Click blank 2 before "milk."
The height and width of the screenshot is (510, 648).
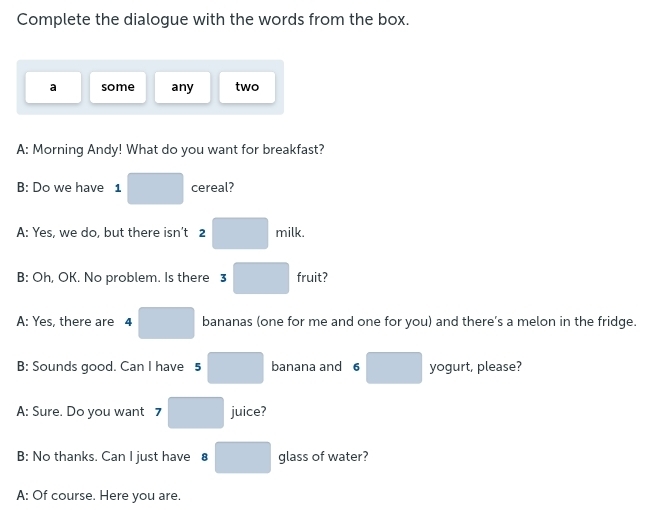point(240,234)
